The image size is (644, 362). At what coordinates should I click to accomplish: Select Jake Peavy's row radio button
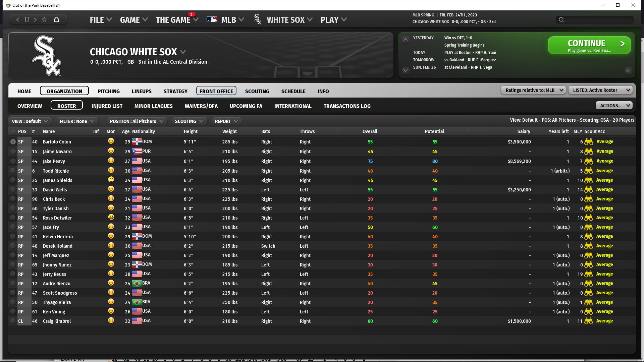pos(13,161)
